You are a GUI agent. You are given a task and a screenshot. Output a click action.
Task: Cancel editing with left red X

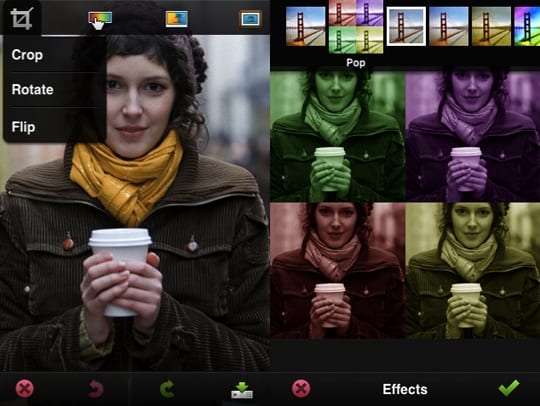point(24,389)
